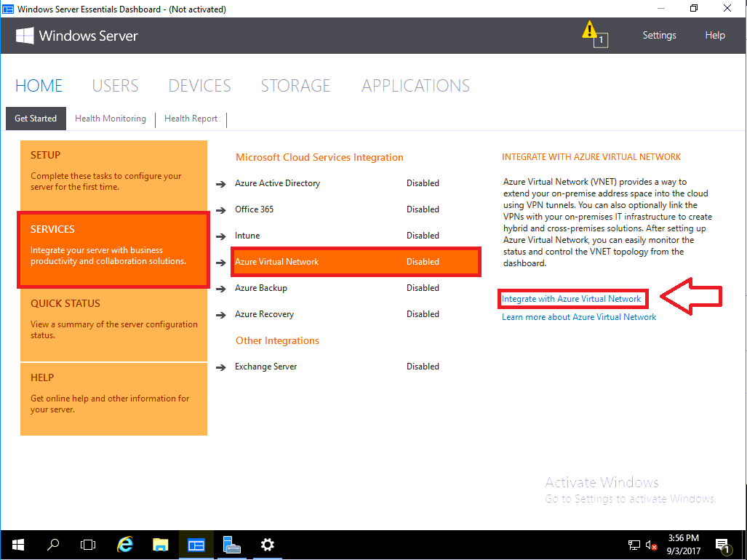747x560 pixels.
Task: Launch Internet Explorer from taskbar
Action: point(125,544)
